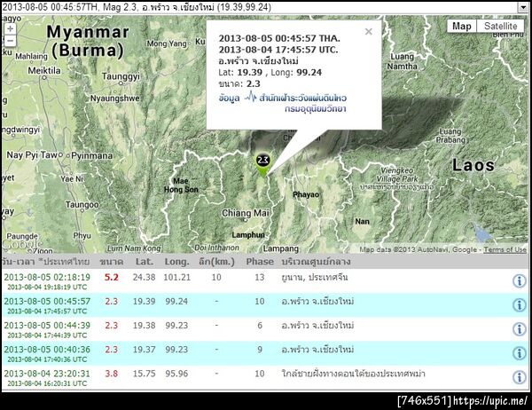Click latitude value 24.38
The height and width of the screenshot is (410, 532).
145,277
